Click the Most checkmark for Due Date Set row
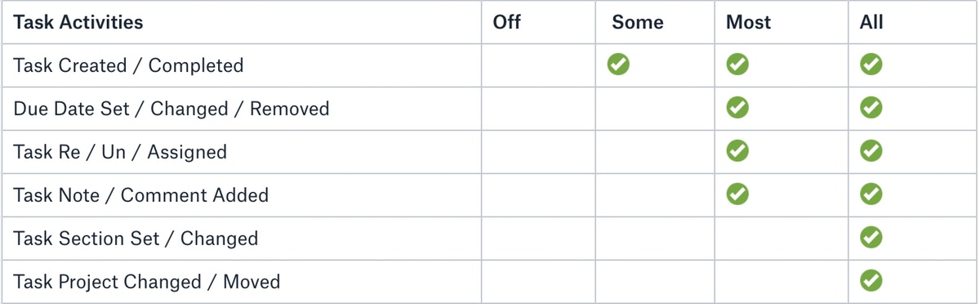 [x=737, y=107]
